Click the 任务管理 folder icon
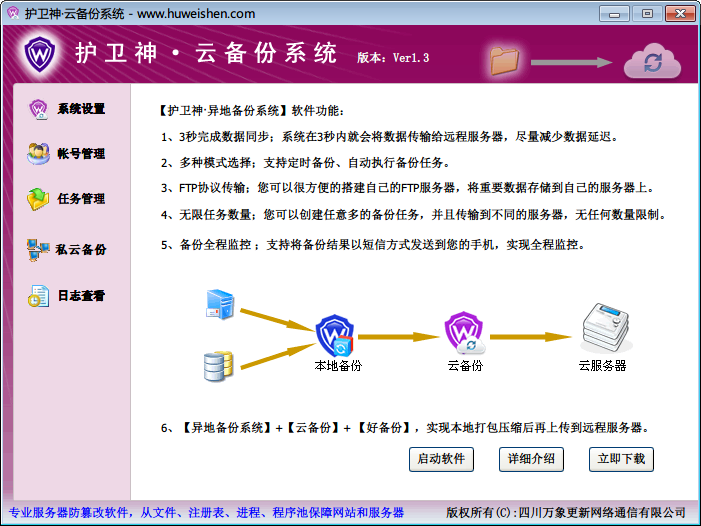The height and width of the screenshot is (526, 701). pos(39,199)
